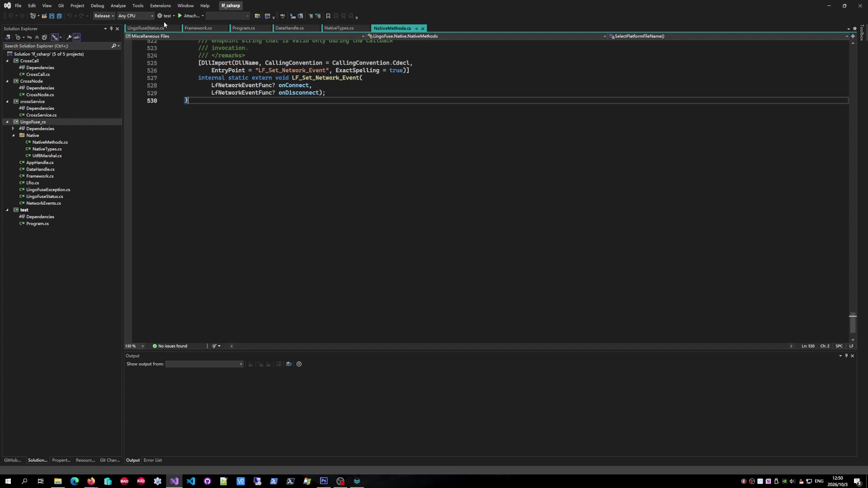Open the Git Changes panel tab
Screen dimensions: 868x488
point(110,460)
